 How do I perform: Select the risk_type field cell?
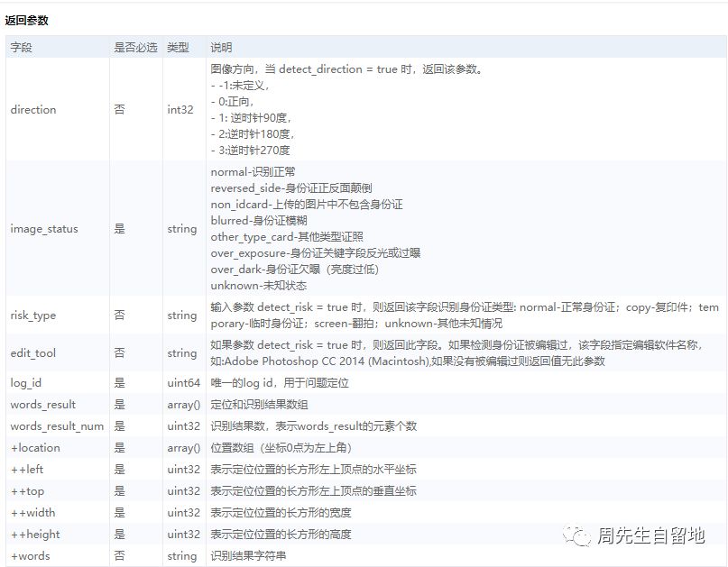pyautogui.click(x=33, y=316)
